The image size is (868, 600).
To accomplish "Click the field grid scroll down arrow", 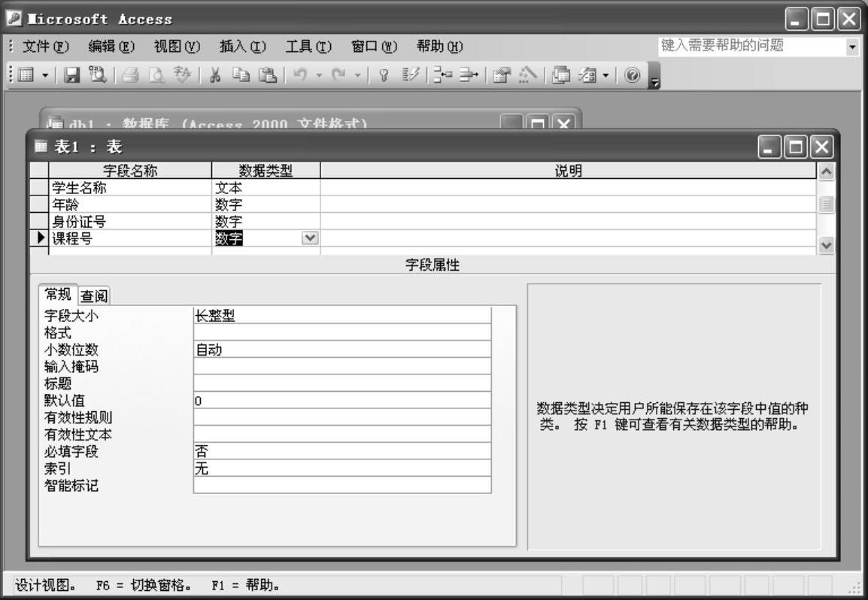I will pyautogui.click(x=826, y=245).
